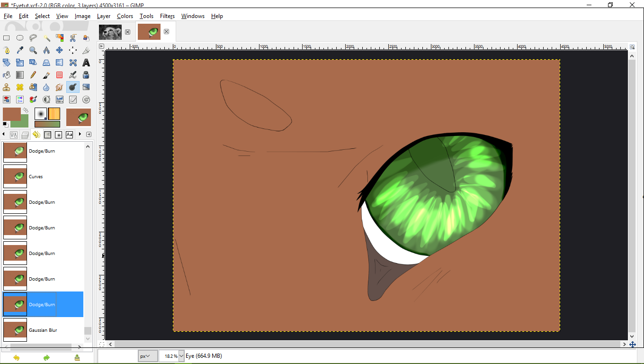Screen dimensions: 644x364
Task: Select the Ellipse Select tool
Action: 20,38
